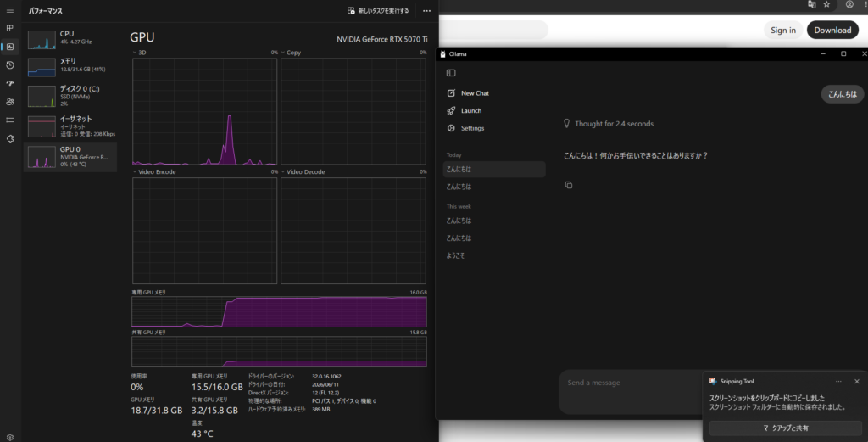This screenshot has width=868, height=442.
Task: Click the Ollama reply text こんにちは！何かお手伝い
Action: point(636,155)
